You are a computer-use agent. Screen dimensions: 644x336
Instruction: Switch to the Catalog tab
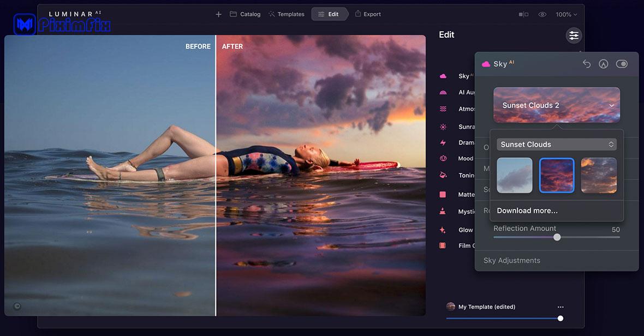[x=245, y=14]
